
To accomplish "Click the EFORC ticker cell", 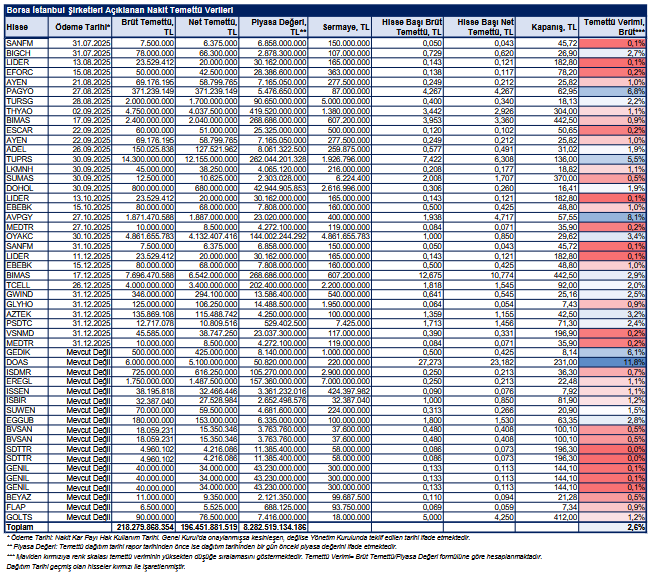I will point(27,73).
